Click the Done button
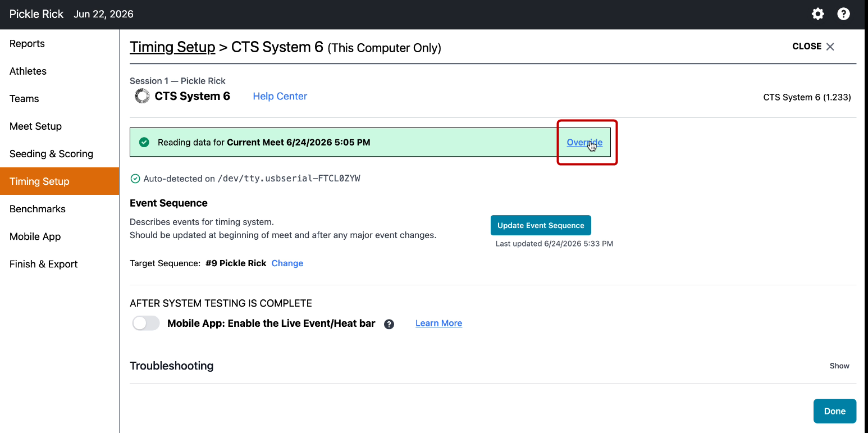 (x=835, y=411)
